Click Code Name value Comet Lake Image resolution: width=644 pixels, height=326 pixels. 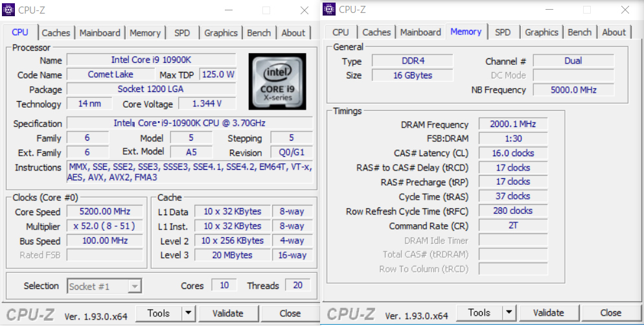pos(111,75)
